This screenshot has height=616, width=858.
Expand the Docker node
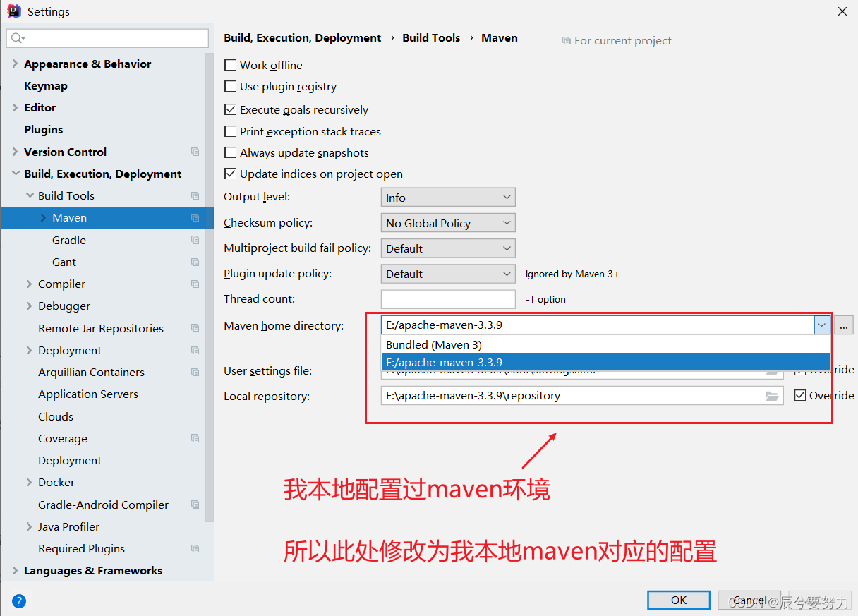pos(29,482)
